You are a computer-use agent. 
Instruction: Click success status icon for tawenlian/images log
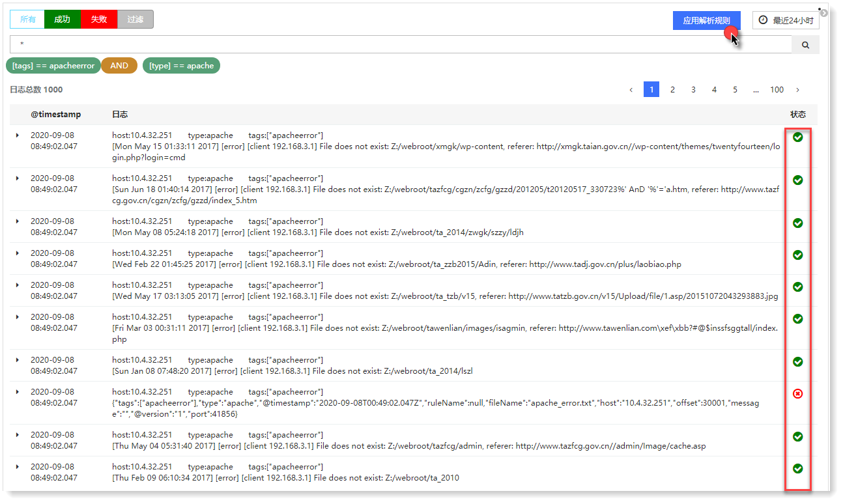[797, 318]
